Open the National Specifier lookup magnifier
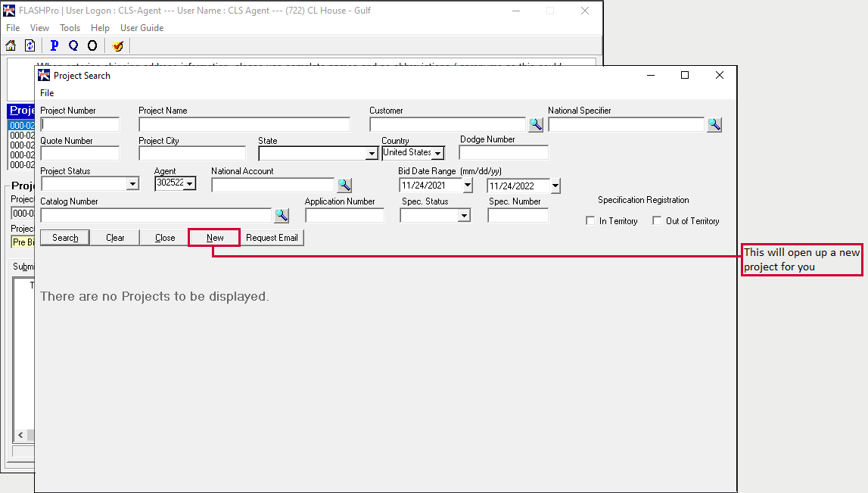This screenshot has width=868, height=493. click(714, 125)
